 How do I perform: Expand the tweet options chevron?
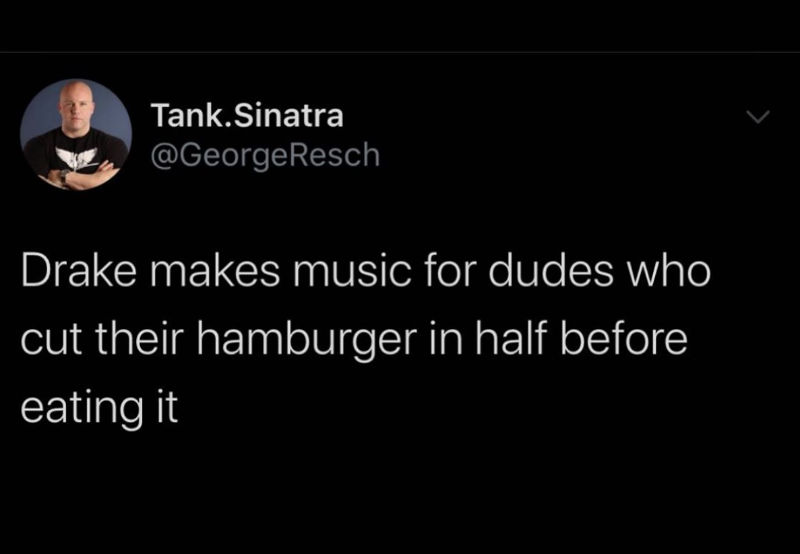point(759,118)
